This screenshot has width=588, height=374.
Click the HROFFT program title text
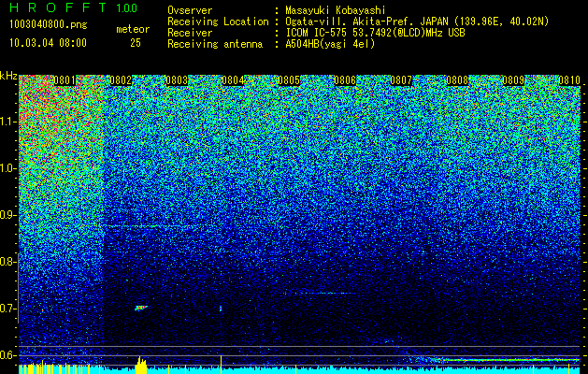[59, 7]
